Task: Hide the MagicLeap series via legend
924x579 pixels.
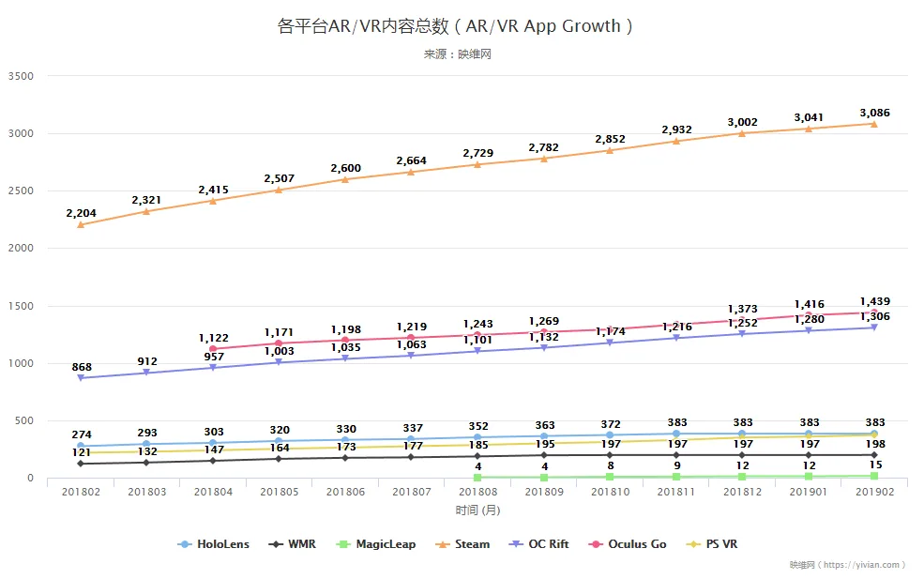Action: pos(376,544)
